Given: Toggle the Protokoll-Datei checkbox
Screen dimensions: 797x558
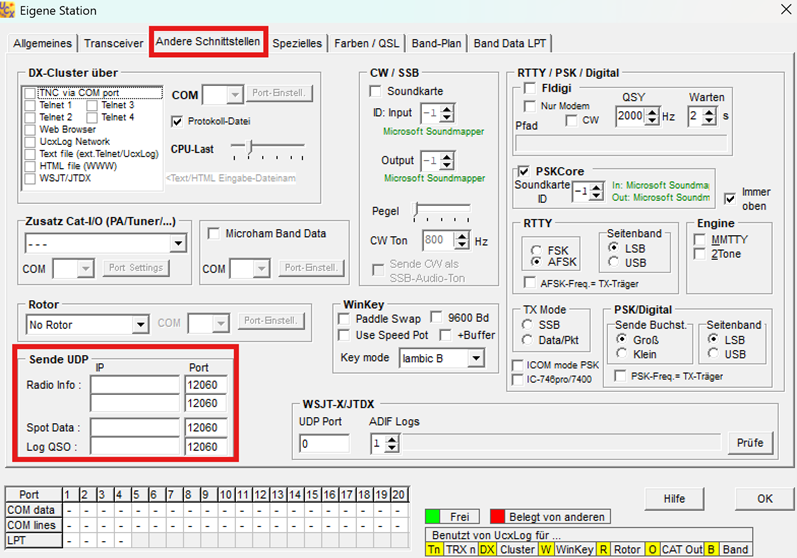Looking at the screenshot, I should [178, 121].
